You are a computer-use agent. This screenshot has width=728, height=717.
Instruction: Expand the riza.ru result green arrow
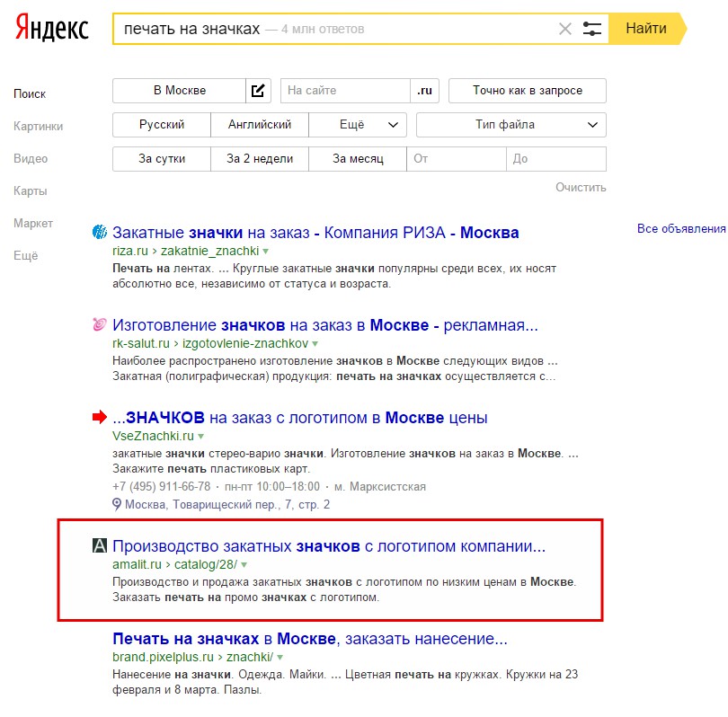[265, 252]
